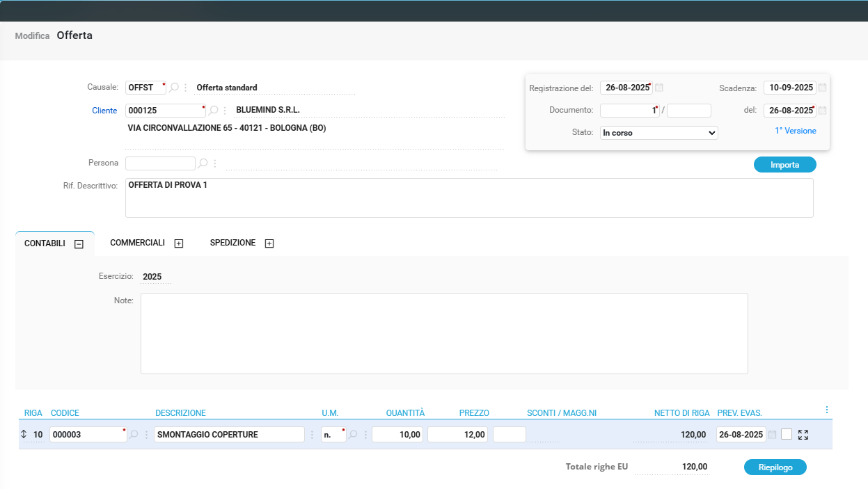Screen dimensions: 868x489
Task: Click the row reorder arrow beside riga 10
Action: click(24, 435)
